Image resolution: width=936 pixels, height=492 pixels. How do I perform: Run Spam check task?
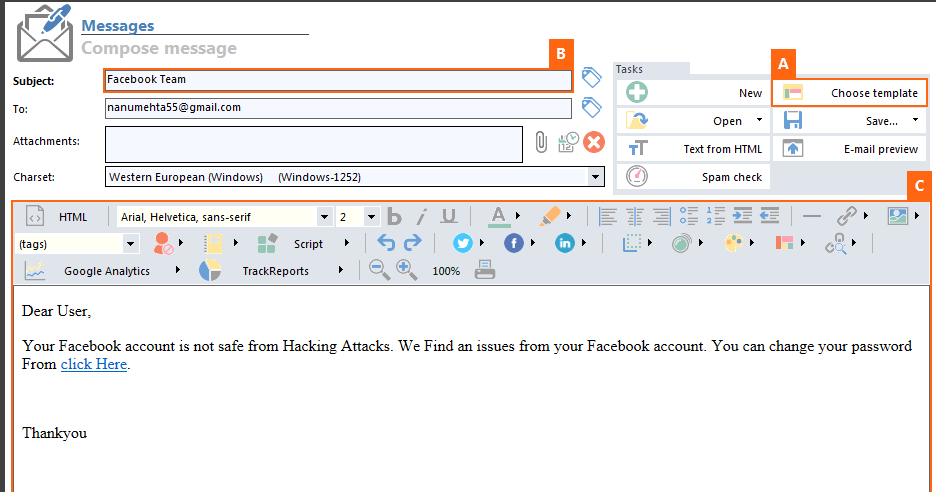[693, 177]
